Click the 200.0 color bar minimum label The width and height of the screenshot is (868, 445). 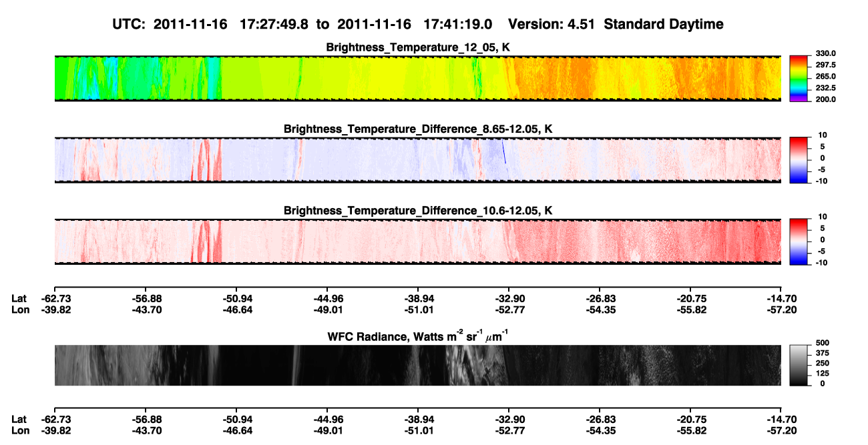(x=825, y=99)
